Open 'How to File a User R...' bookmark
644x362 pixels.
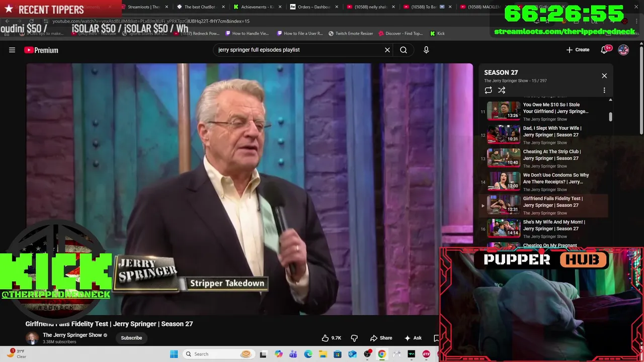(299, 33)
